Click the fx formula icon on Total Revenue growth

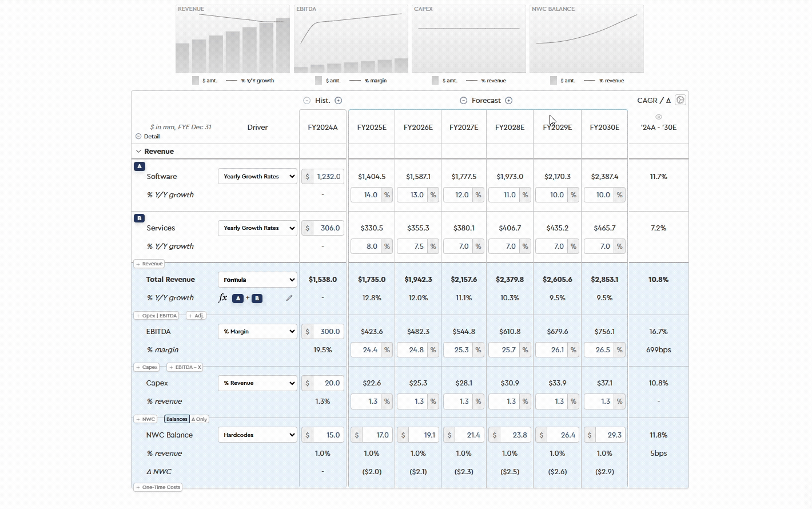tap(223, 297)
